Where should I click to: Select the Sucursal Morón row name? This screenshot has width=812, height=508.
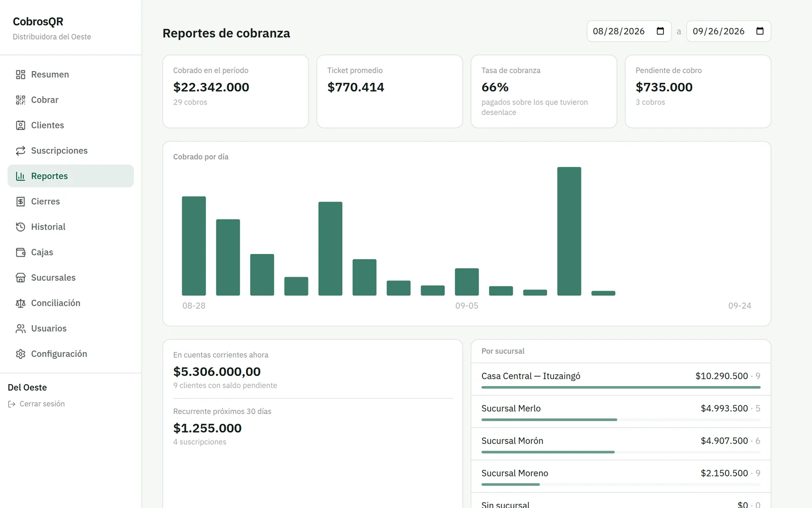[x=512, y=441]
